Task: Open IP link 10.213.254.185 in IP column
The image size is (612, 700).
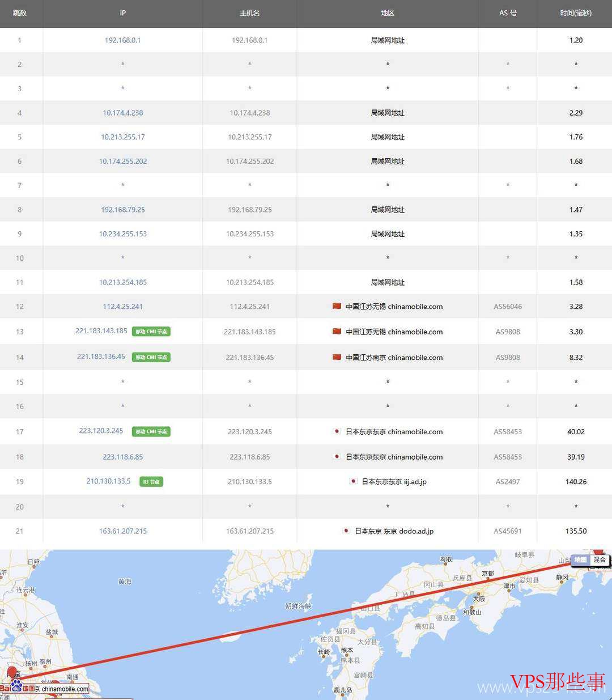Action: click(x=123, y=282)
